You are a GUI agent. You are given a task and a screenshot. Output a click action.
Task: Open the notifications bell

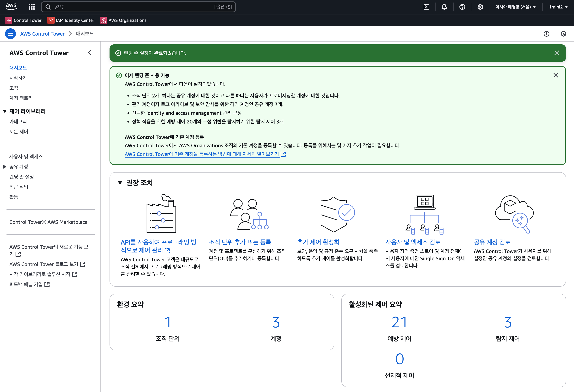(x=444, y=7)
